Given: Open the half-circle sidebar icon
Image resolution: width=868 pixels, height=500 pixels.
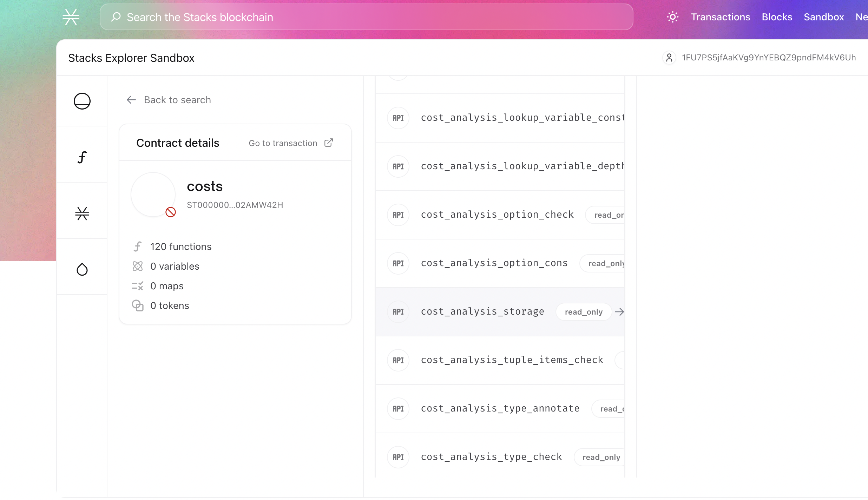Looking at the screenshot, I should click(82, 101).
